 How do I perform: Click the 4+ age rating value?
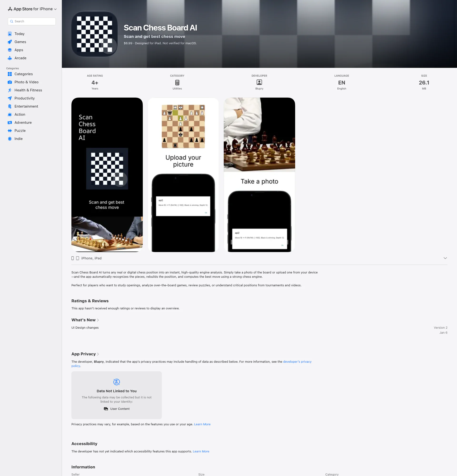click(95, 83)
